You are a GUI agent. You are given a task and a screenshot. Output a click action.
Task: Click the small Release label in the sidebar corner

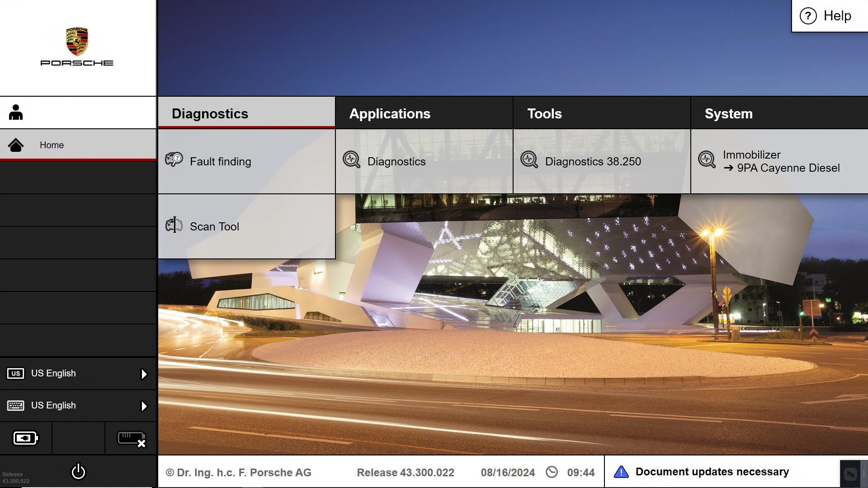pyautogui.click(x=16, y=478)
